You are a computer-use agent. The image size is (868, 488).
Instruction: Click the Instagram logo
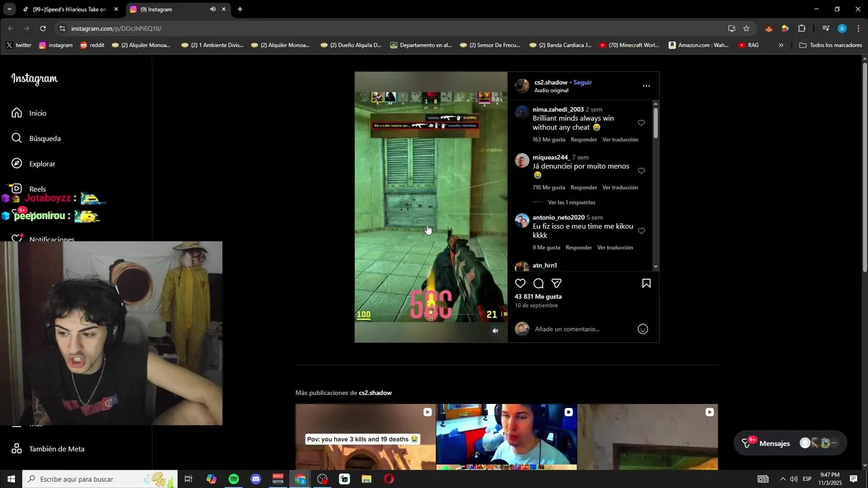(x=35, y=79)
